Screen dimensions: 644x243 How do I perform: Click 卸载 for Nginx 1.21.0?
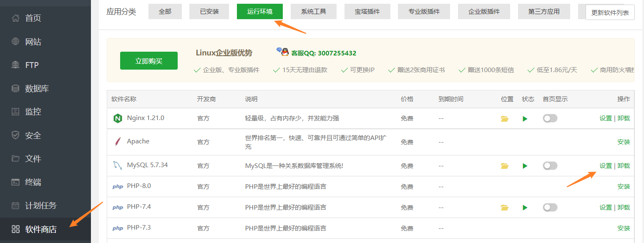(624, 118)
